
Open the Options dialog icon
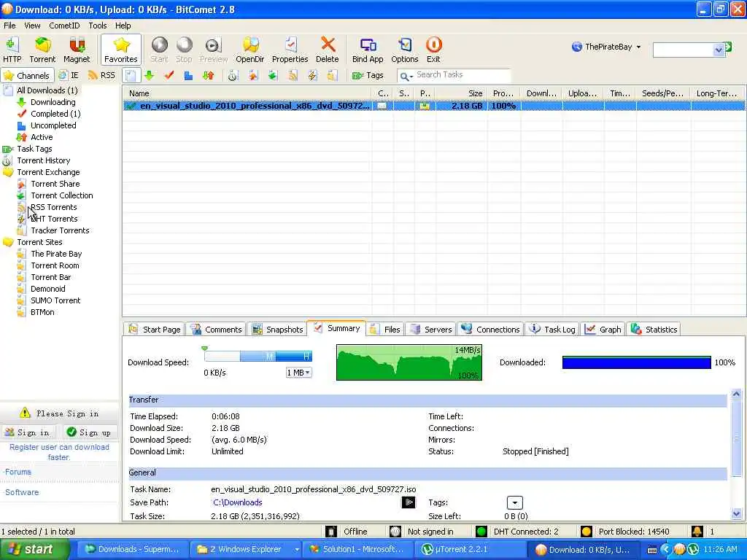(404, 50)
